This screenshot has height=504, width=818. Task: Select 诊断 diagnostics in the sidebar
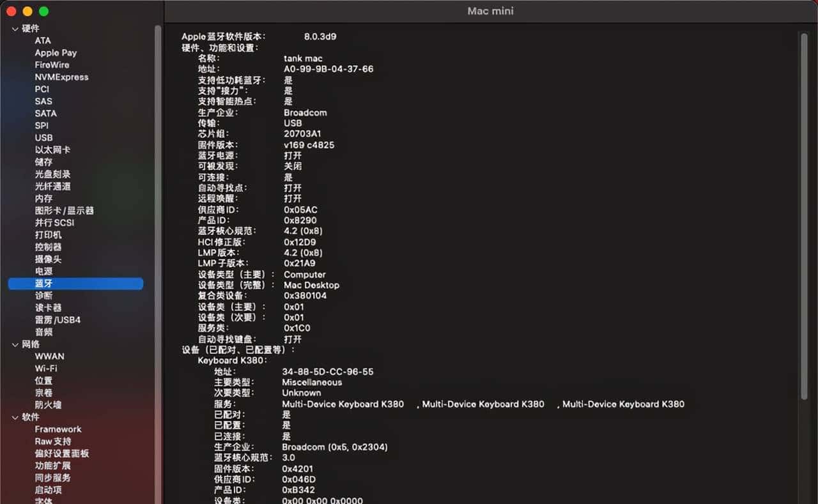tap(43, 295)
